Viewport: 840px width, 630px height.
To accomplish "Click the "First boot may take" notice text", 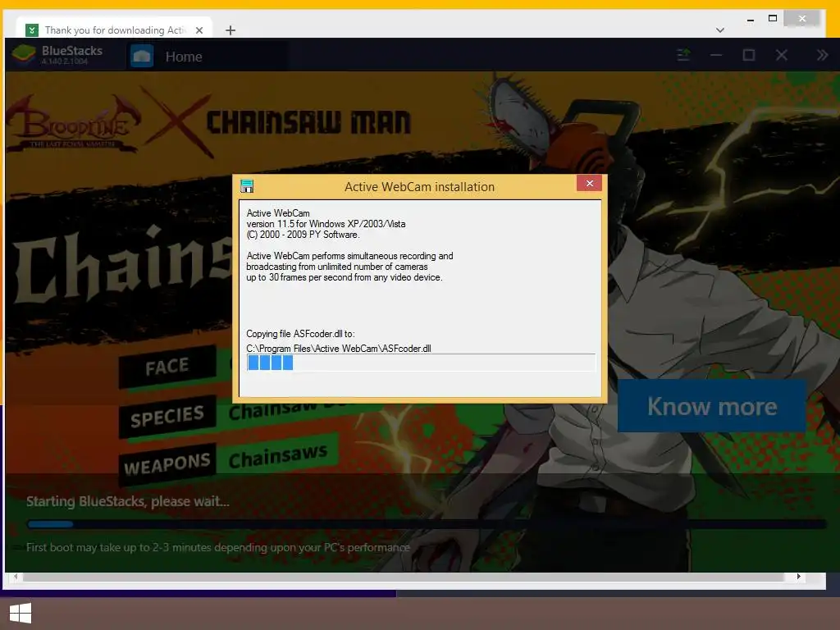I will pyautogui.click(x=218, y=547).
